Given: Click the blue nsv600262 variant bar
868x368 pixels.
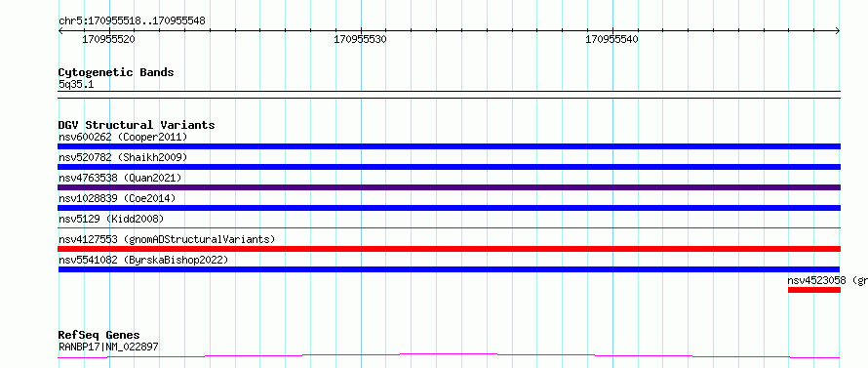Looking at the screenshot, I should click(x=449, y=146).
